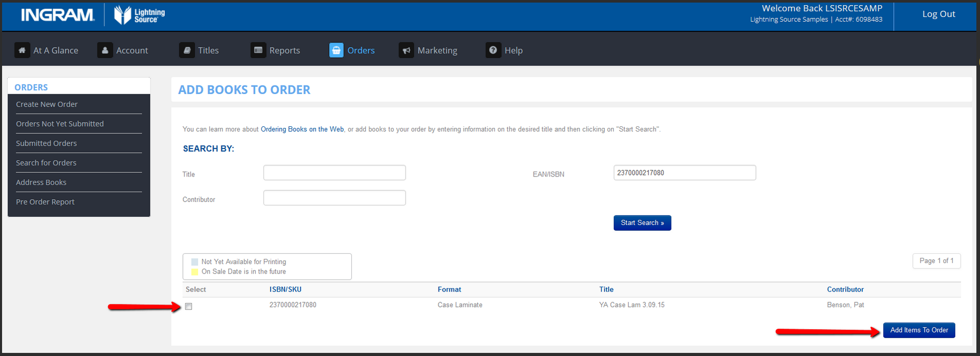This screenshot has height=356, width=980.
Task: Click the megaphone Marketing icon
Action: pyautogui.click(x=407, y=50)
